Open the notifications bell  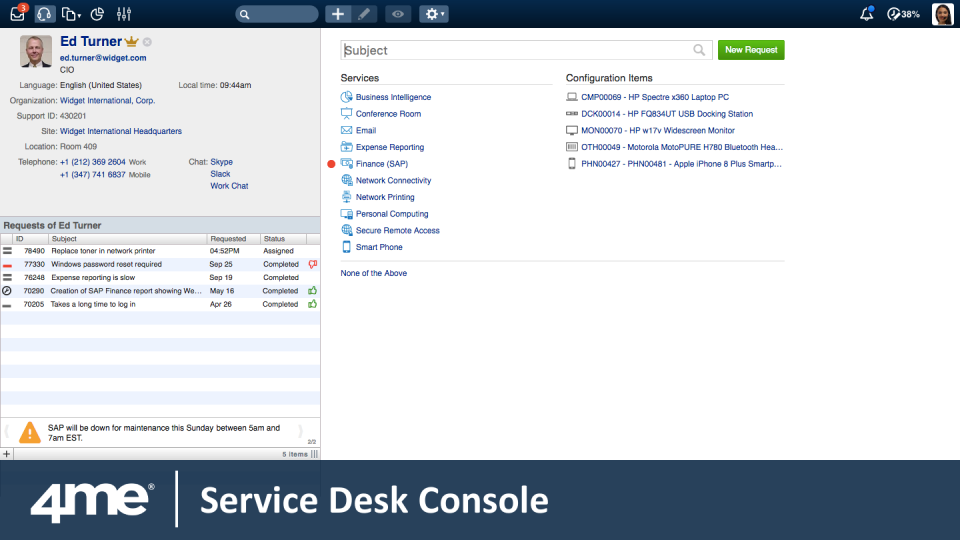coord(866,13)
